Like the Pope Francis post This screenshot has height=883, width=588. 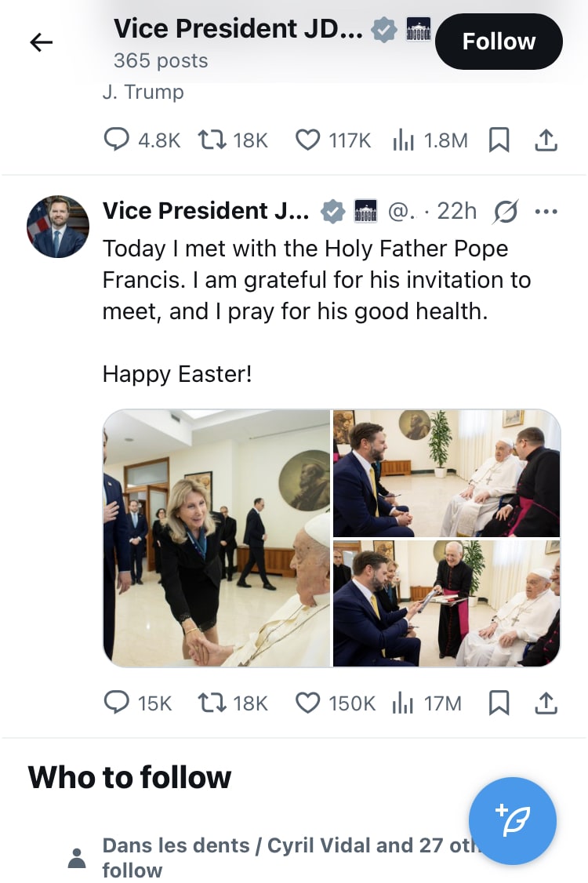coord(307,703)
